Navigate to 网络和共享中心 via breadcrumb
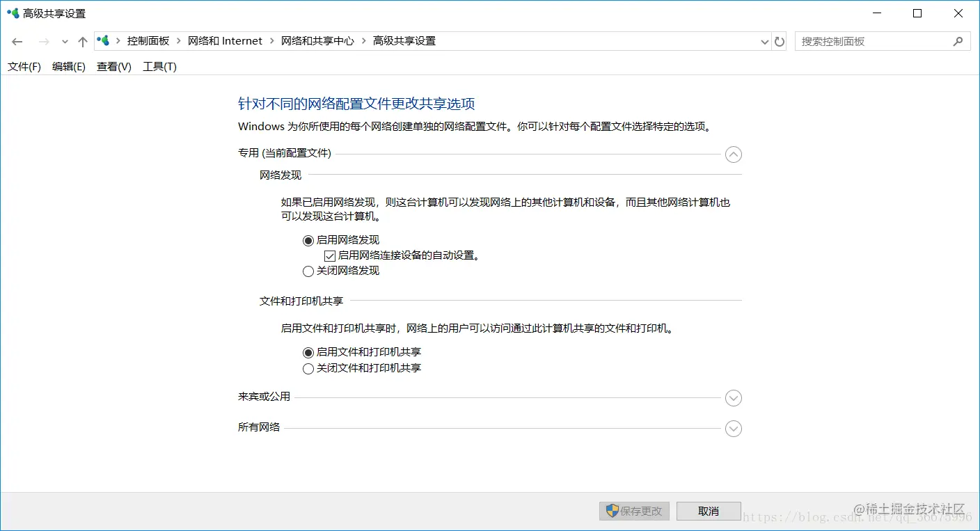Image resolution: width=980 pixels, height=531 pixels. (317, 40)
